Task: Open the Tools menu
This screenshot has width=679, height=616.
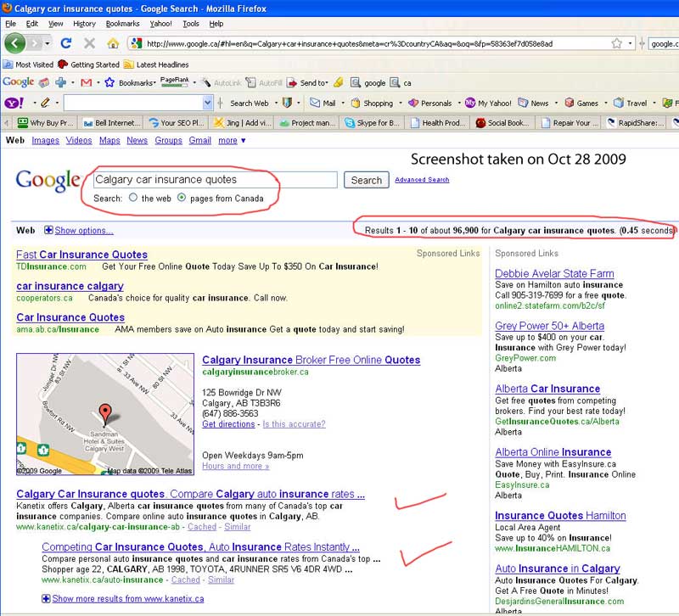Action: [190, 24]
